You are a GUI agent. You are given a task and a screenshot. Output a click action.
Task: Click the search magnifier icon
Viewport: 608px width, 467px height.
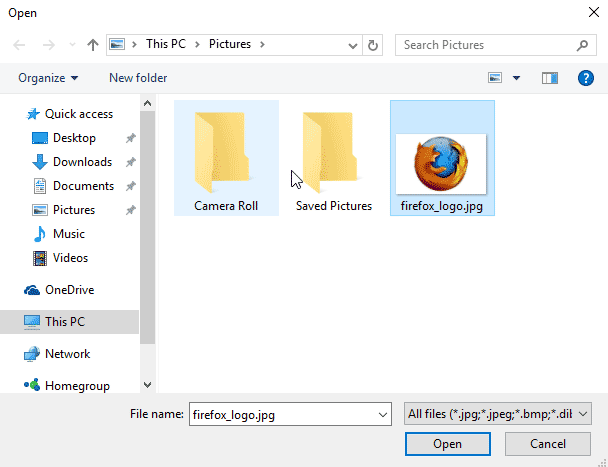pos(582,45)
